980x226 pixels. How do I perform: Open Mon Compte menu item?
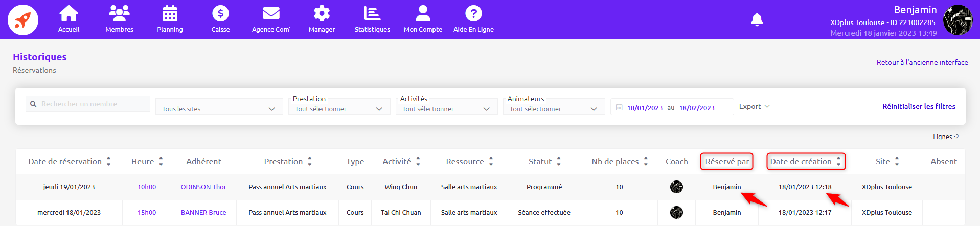point(423,19)
